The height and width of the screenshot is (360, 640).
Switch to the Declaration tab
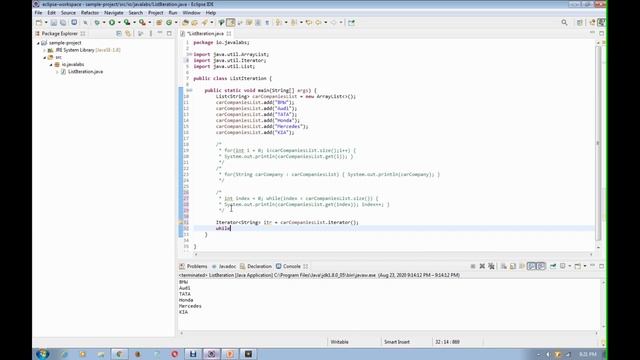(256, 266)
